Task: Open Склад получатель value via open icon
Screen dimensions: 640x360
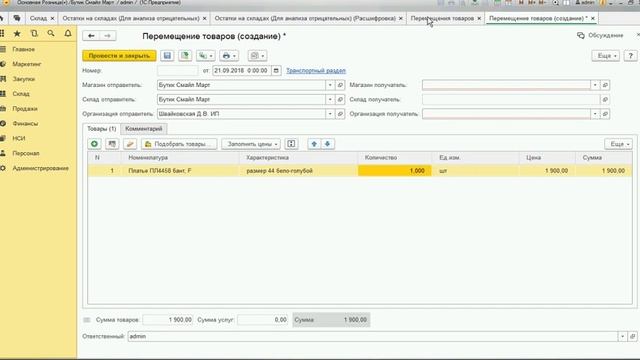Action: (x=605, y=99)
